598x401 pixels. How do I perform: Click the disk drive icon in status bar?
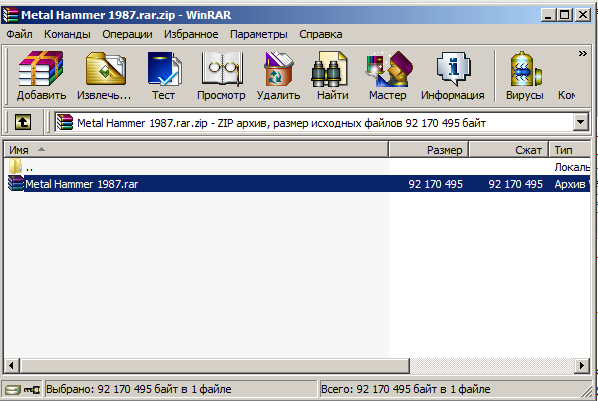(13, 390)
